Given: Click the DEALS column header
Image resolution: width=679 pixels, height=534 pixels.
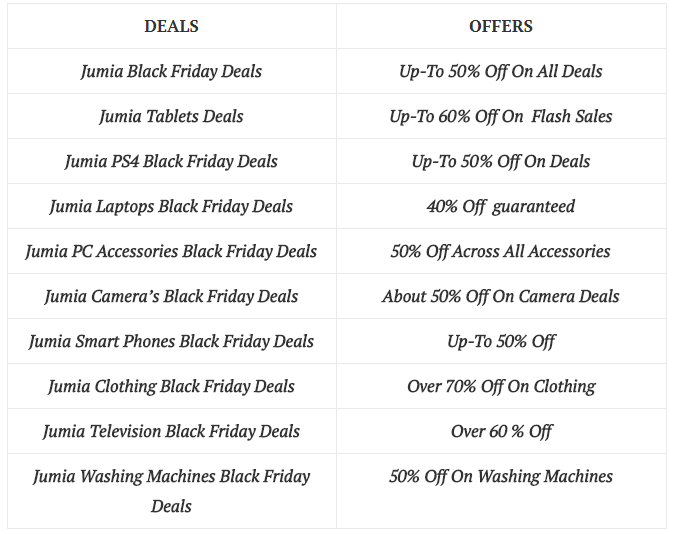Looking at the screenshot, I should tap(171, 26).
